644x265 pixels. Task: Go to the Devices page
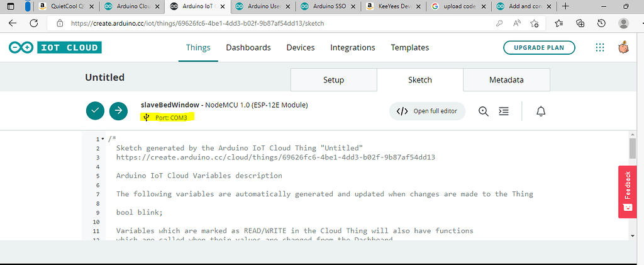coord(301,48)
